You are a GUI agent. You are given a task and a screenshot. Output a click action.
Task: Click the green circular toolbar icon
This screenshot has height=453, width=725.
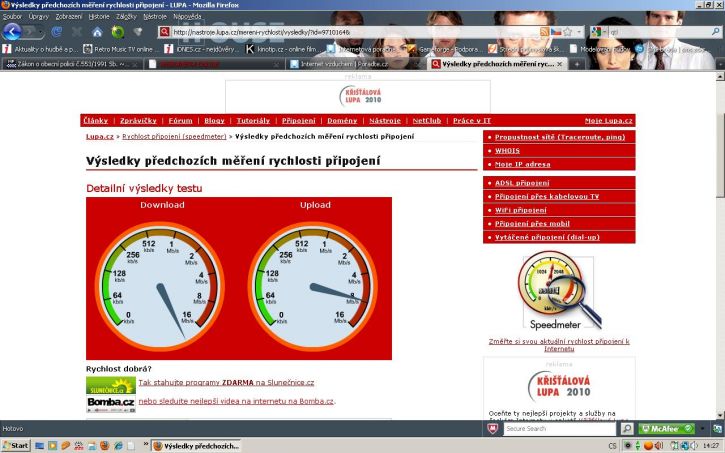117,32
